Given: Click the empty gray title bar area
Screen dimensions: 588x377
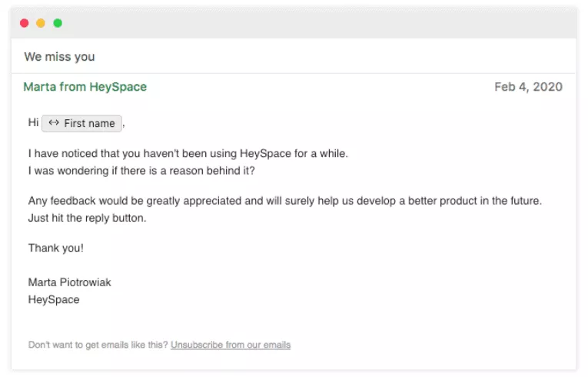Looking at the screenshot, I should (x=307, y=23).
